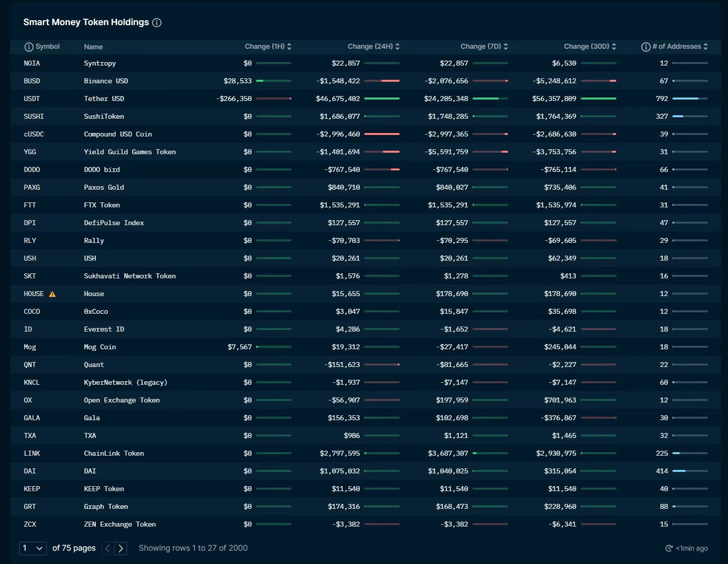
Task: Open the page number dropdown
Action: 32,548
